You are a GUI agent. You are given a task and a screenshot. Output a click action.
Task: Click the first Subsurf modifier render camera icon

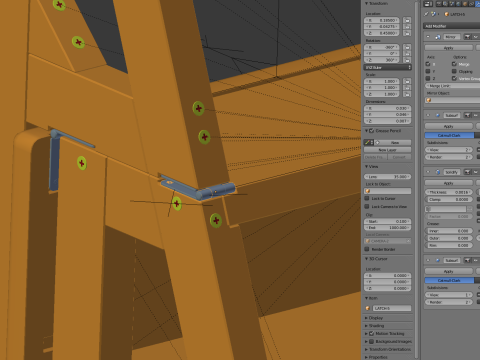pyautogui.click(x=467, y=115)
